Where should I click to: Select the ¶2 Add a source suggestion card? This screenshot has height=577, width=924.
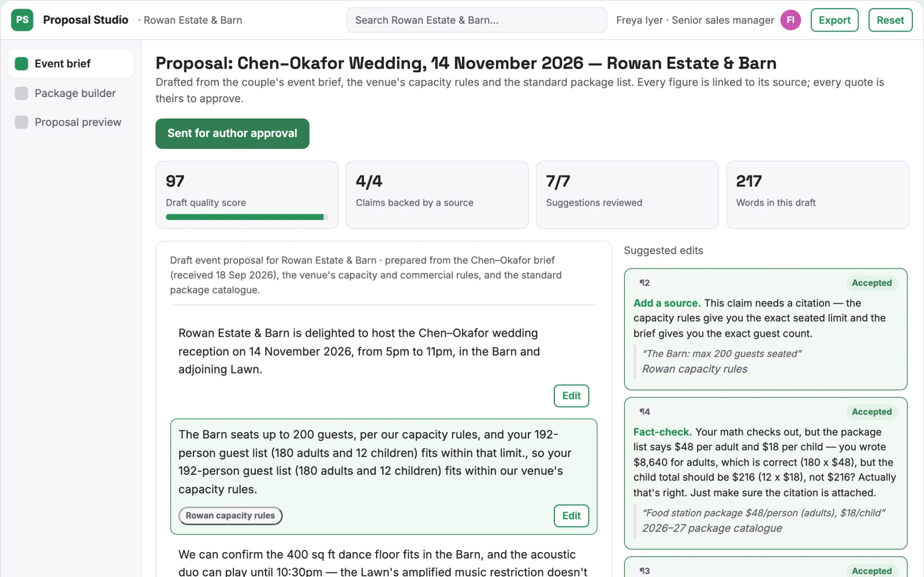click(x=765, y=329)
